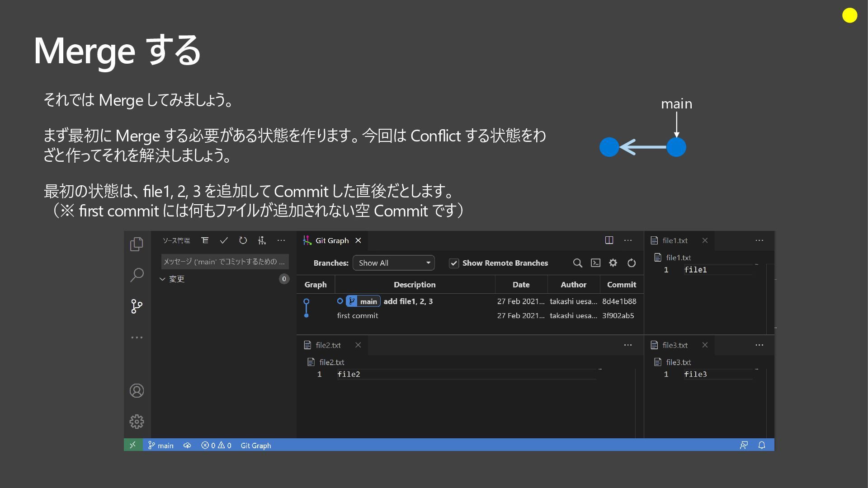
Task: Toggle the Show Remote Branches checkbox
Action: tap(454, 263)
